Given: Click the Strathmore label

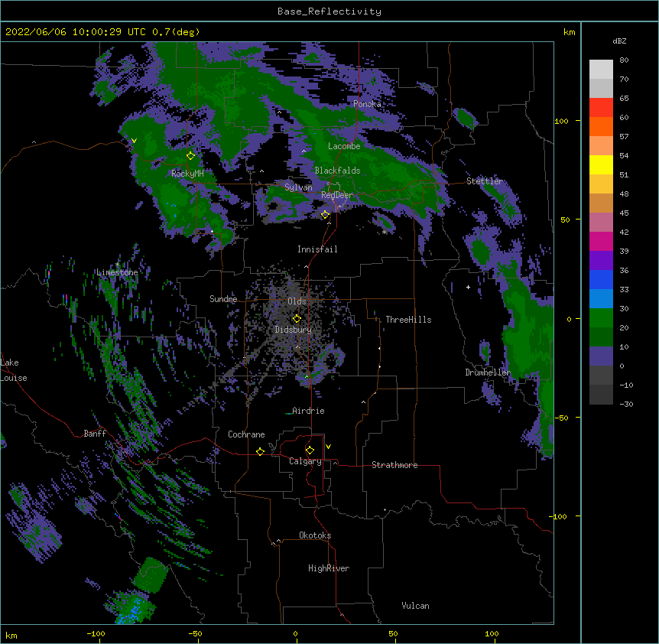Looking at the screenshot, I should pos(394,465).
